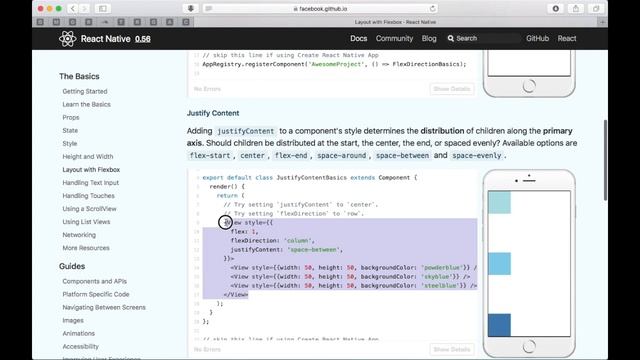This screenshot has height=360, width=640.
Task: Open Handling Text Input page
Action: pos(91,183)
